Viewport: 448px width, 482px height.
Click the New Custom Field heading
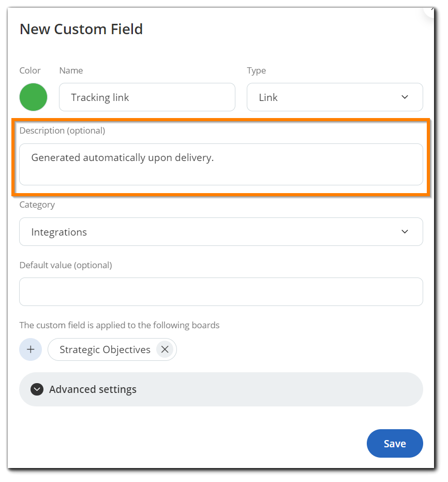pos(81,29)
